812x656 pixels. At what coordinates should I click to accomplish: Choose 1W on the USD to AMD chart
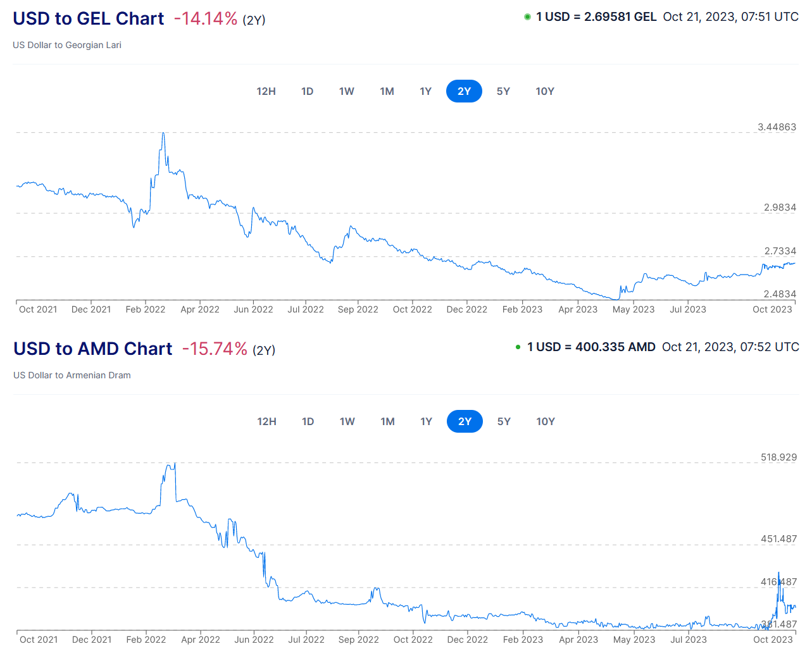[347, 421]
